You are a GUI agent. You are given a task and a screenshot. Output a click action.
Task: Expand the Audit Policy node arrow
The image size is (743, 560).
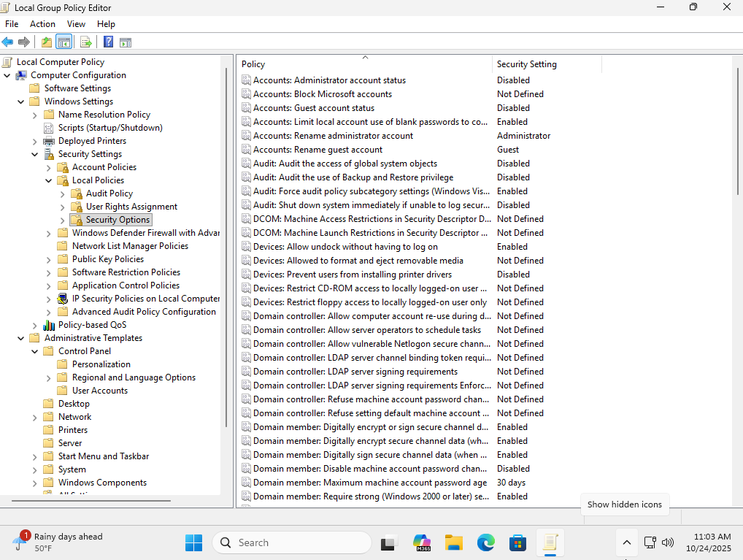point(63,193)
